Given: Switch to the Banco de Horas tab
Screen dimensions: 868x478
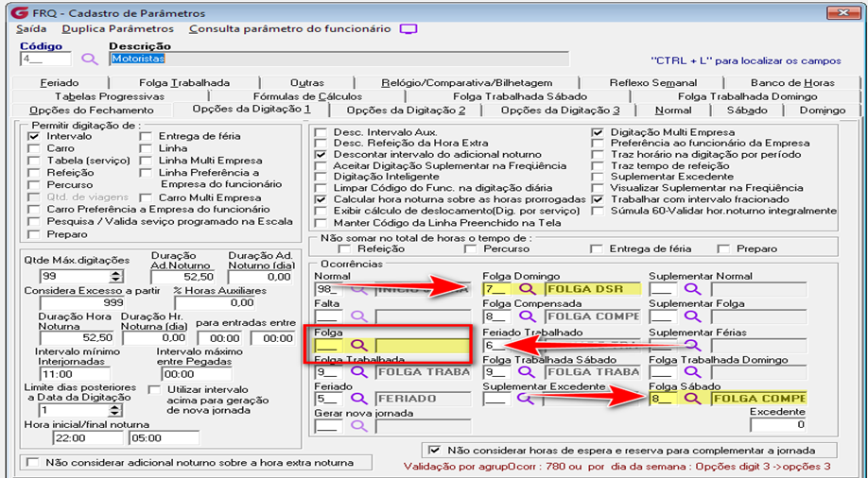Looking at the screenshot, I should pyautogui.click(x=792, y=83).
